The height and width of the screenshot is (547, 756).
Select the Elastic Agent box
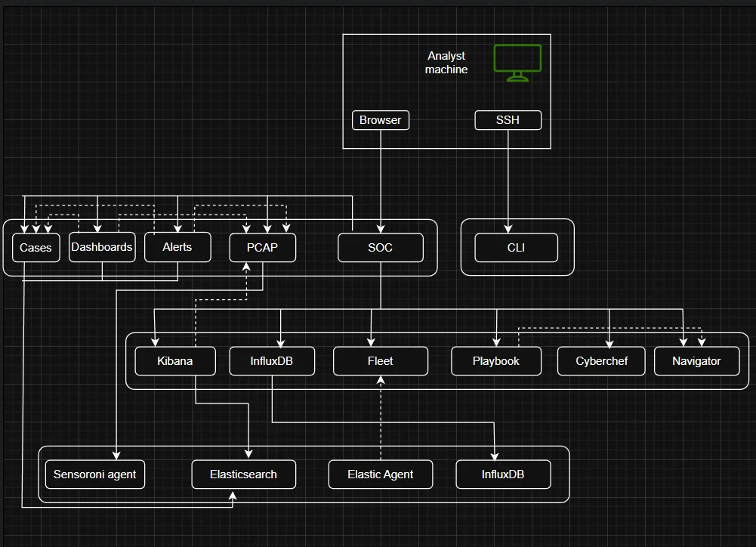click(381, 474)
